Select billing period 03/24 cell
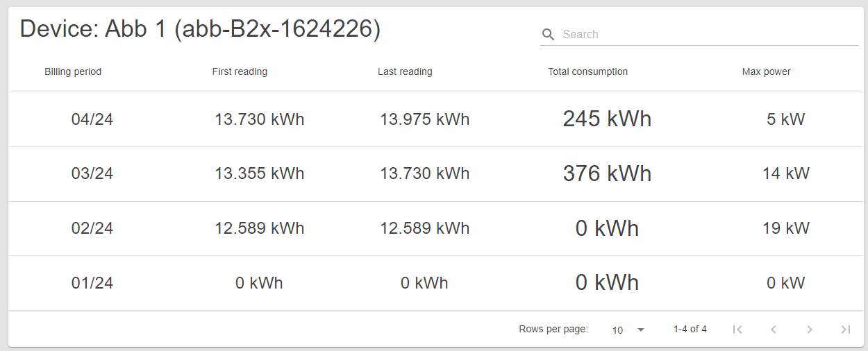The height and width of the screenshot is (351, 868). (92, 173)
